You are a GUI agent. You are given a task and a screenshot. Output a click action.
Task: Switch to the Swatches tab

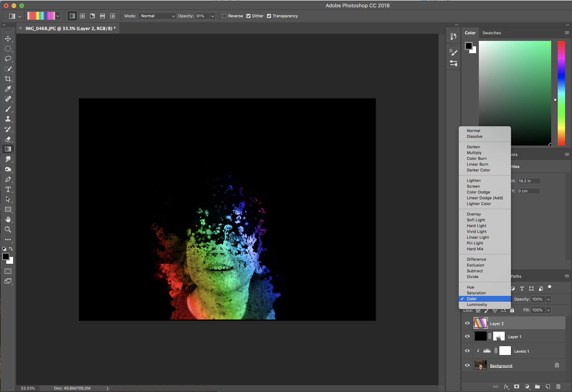tap(492, 33)
